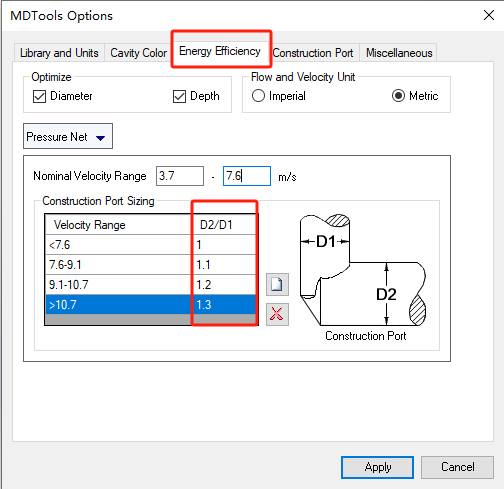Toggle the Depth optimize checkbox

pyautogui.click(x=179, y=97)
